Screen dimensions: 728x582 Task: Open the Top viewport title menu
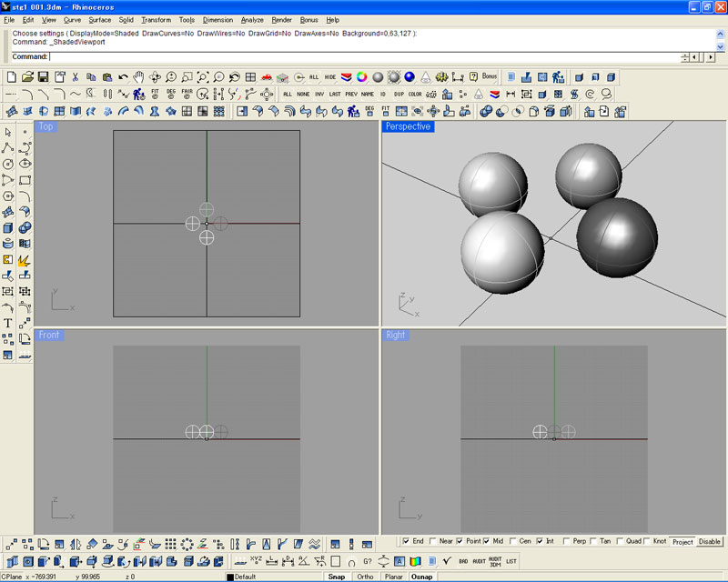45,126
